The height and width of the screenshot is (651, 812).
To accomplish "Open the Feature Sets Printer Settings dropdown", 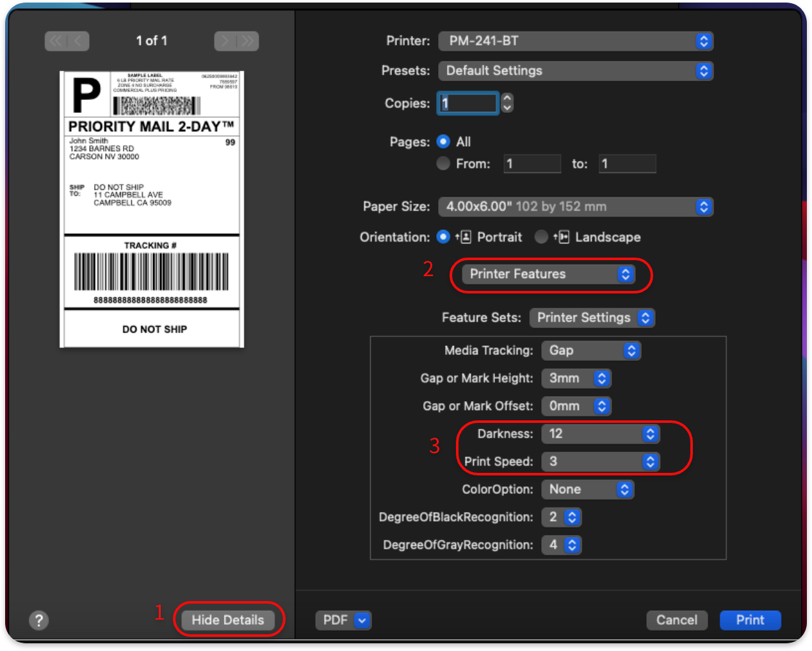I will [592, 318].
